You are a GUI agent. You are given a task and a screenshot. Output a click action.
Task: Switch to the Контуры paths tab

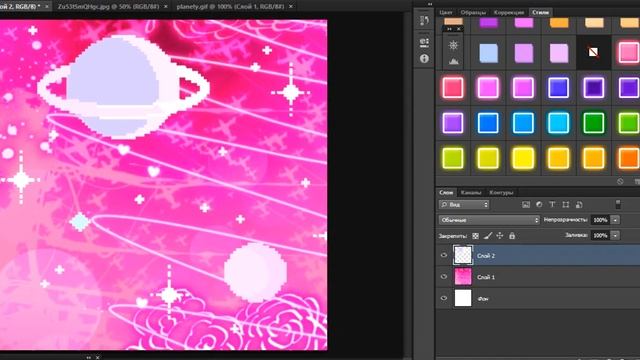click(x=501, y=192)
